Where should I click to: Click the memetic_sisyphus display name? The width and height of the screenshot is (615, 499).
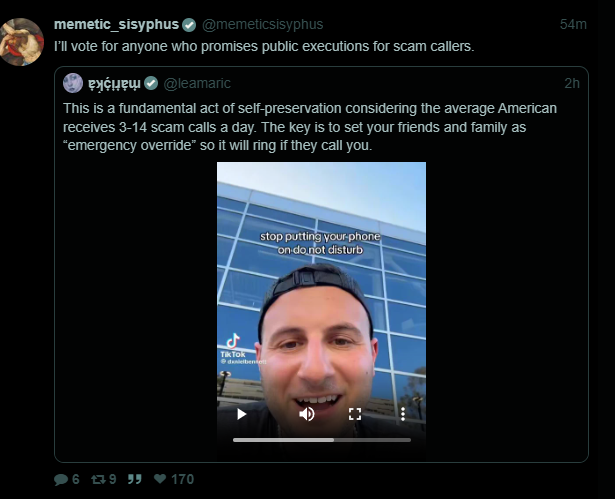[116, 24]
